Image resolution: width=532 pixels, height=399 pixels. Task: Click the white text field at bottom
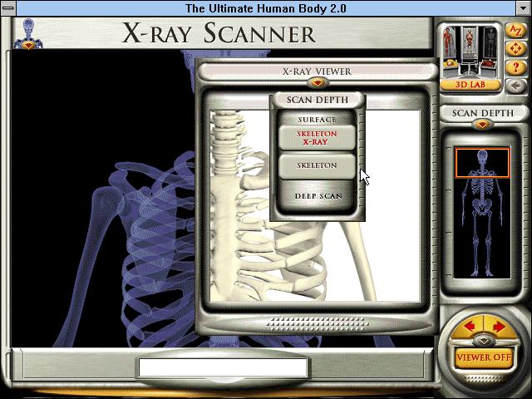tap(223, 367)
